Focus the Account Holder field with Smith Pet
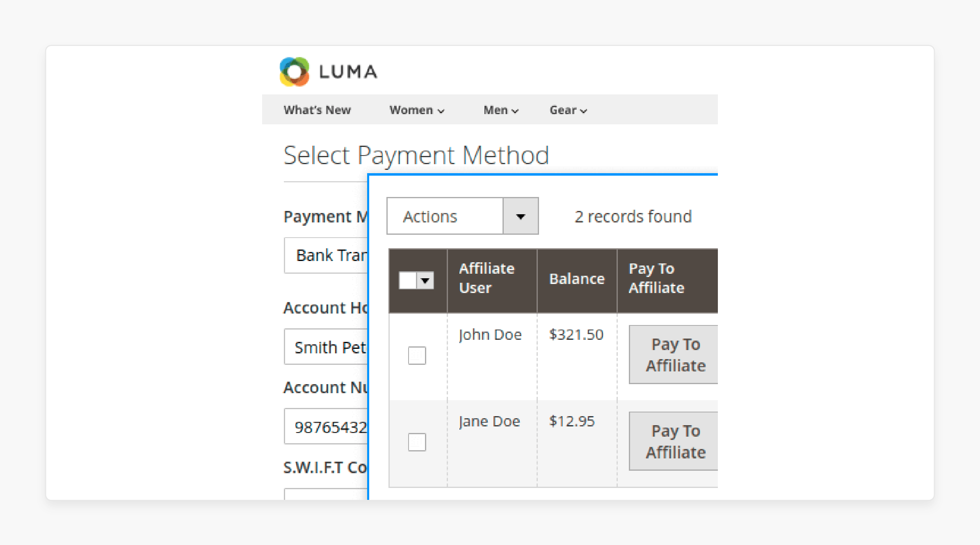The height and width of the screenshot is (545, 980). (326, 347)
